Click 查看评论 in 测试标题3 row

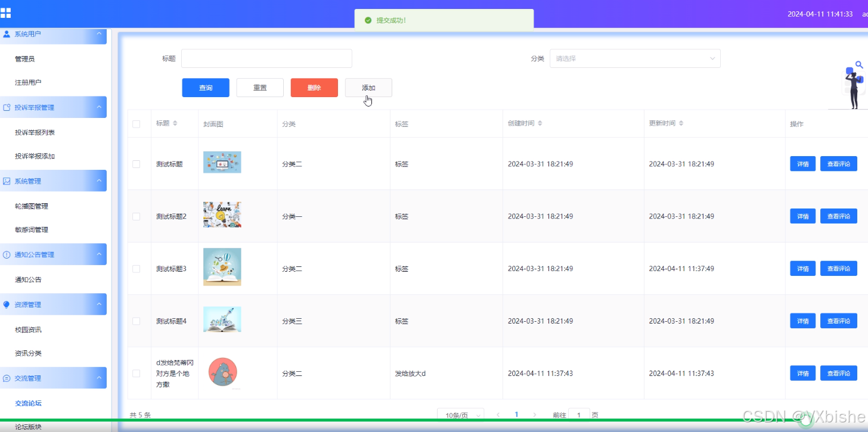point(839,269)
